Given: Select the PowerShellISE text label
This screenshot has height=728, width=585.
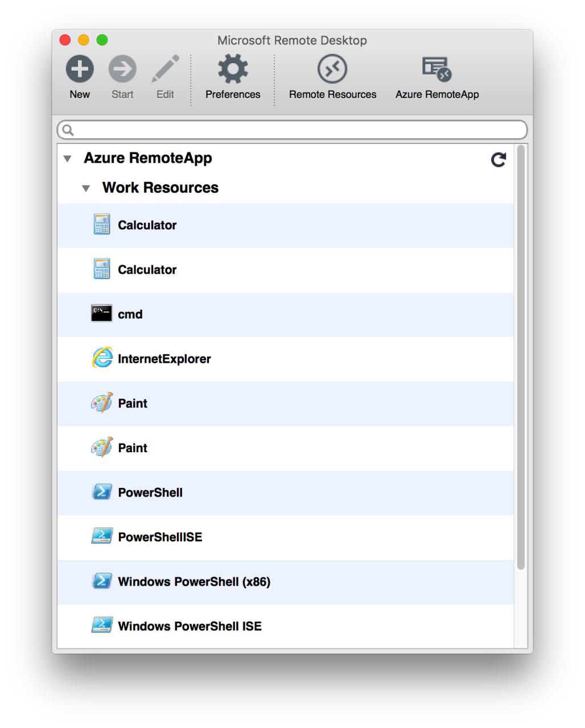Looking at the screenshot, I should pos(160,537).
